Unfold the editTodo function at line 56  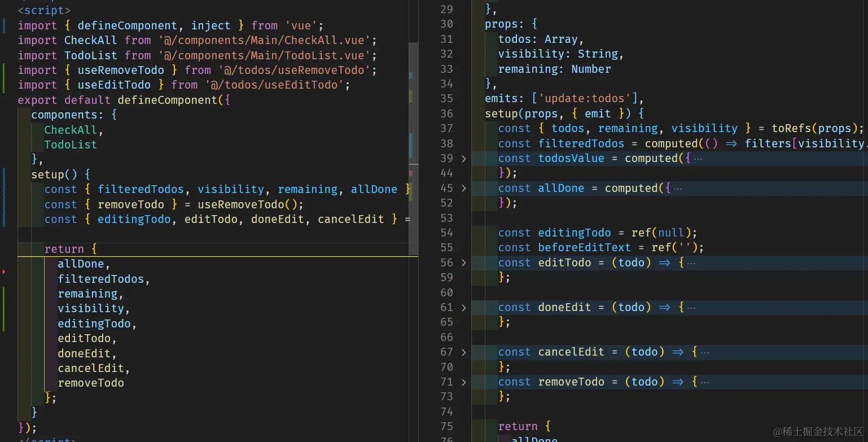(464, 263)
